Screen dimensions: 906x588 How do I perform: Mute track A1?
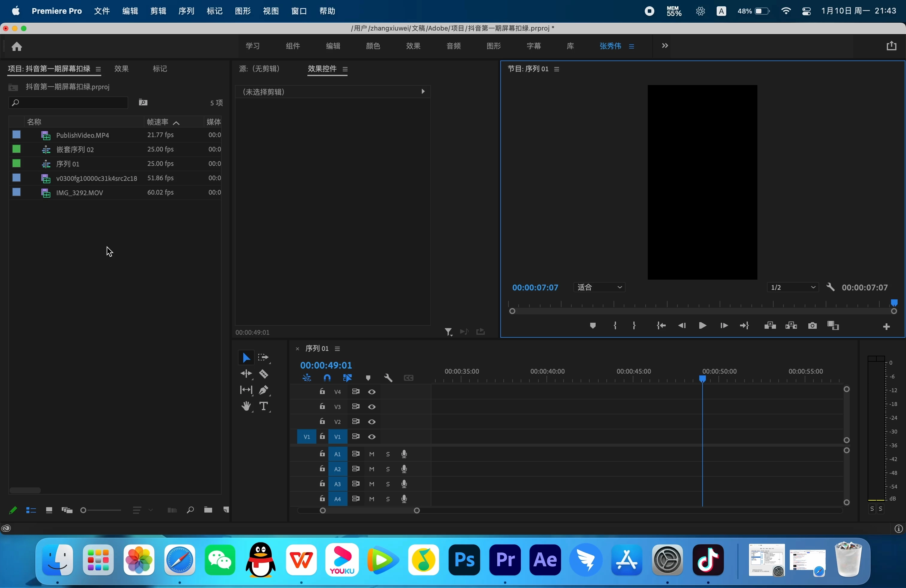pos(372,454)
